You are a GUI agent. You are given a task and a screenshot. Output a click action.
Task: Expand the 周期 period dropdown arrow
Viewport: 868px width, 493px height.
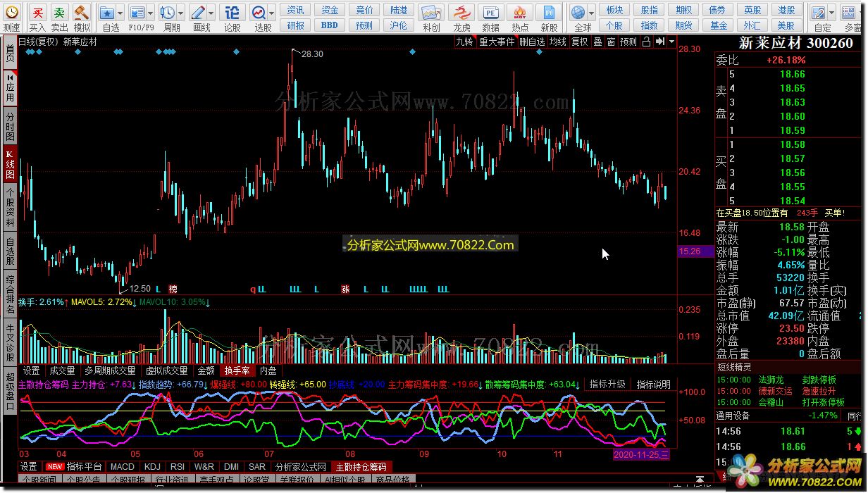click(182, 13)
